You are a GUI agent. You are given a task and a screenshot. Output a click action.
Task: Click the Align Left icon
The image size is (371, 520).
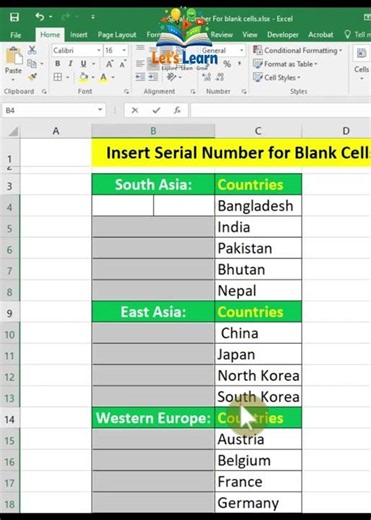(140, 64)
